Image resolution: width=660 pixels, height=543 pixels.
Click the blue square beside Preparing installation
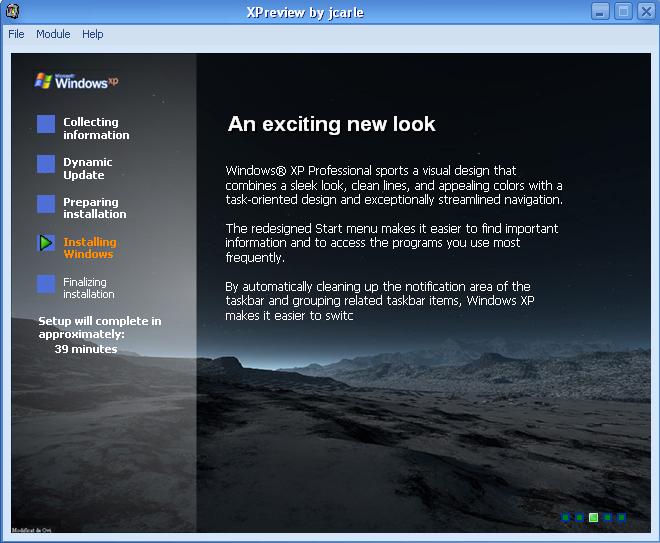pos(46,204)
